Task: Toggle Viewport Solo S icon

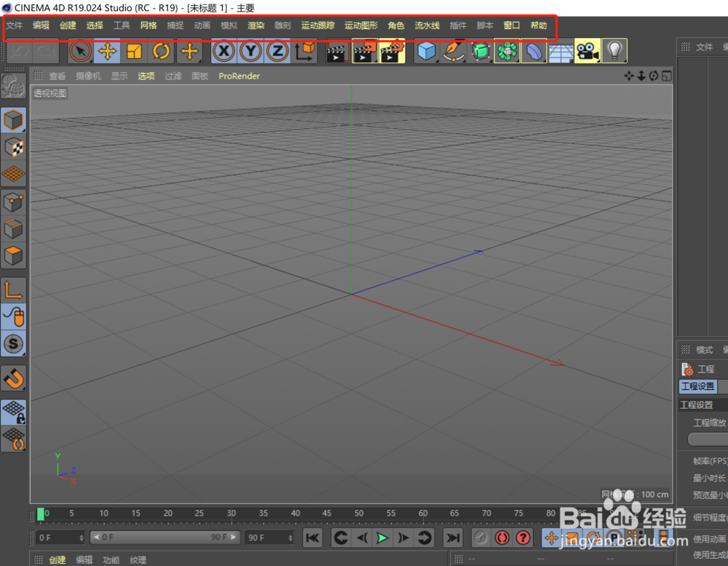Action: tap(13, 344)
